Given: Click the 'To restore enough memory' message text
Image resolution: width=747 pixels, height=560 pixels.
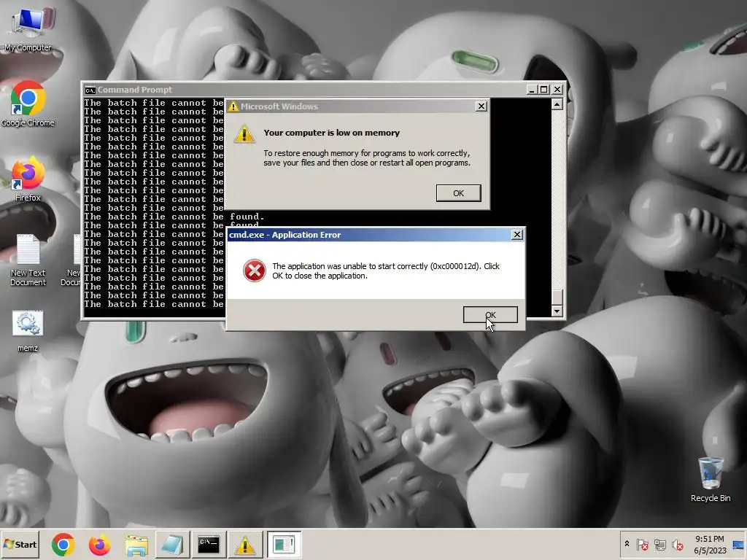Looking at the screenshot, I should (x=367, y=158).
